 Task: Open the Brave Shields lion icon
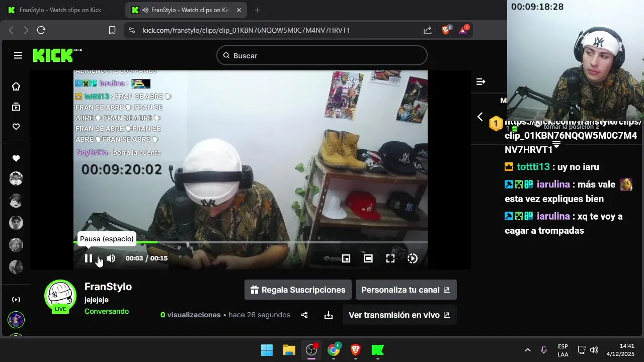[x=446, y=30]
